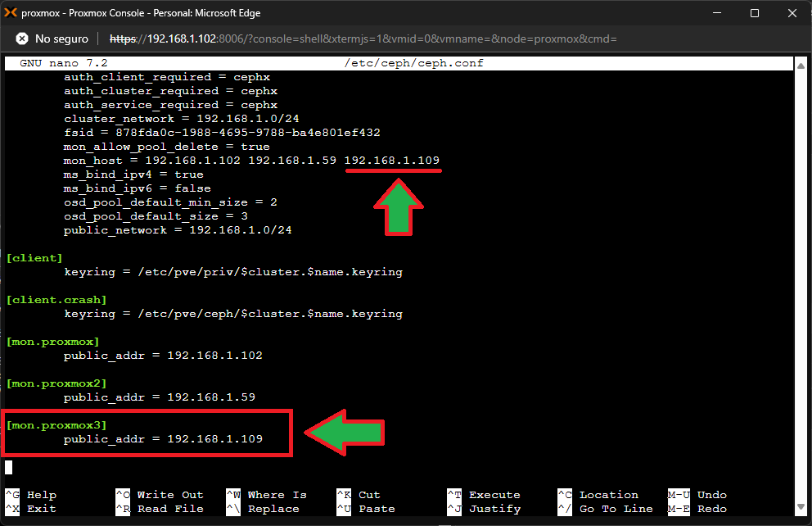Click the ^\ Replace shortcut
The width and height of the screenshot is (812, 526).
point(263,509)
